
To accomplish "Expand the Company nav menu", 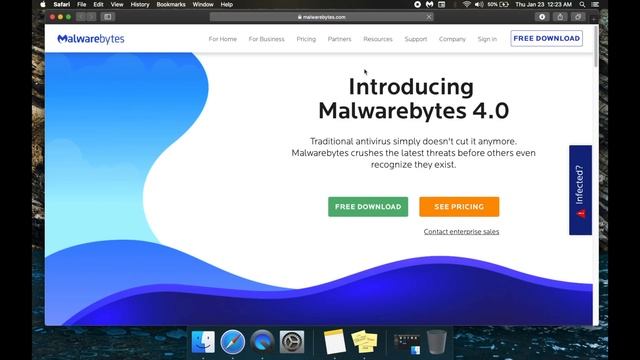I will point(452,39).
